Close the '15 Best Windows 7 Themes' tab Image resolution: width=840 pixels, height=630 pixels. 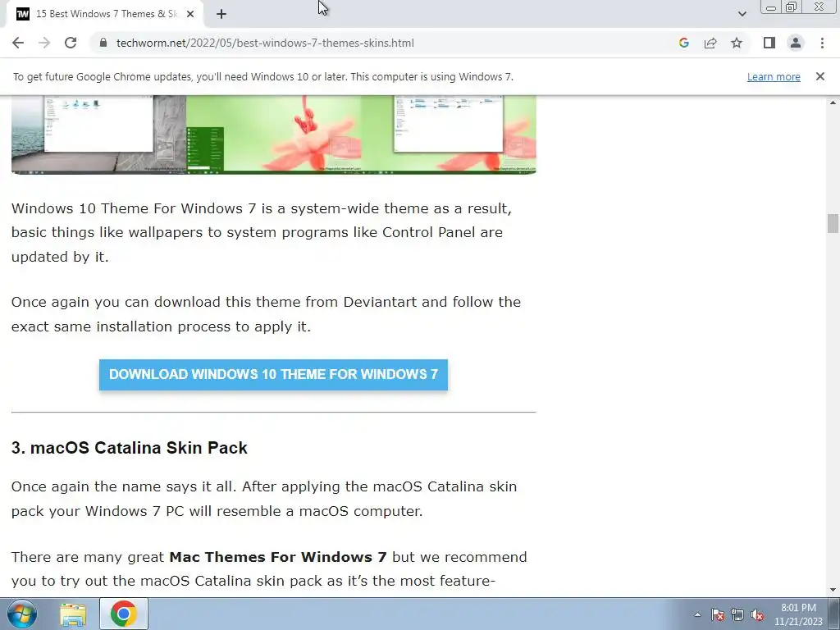[190, 14]
